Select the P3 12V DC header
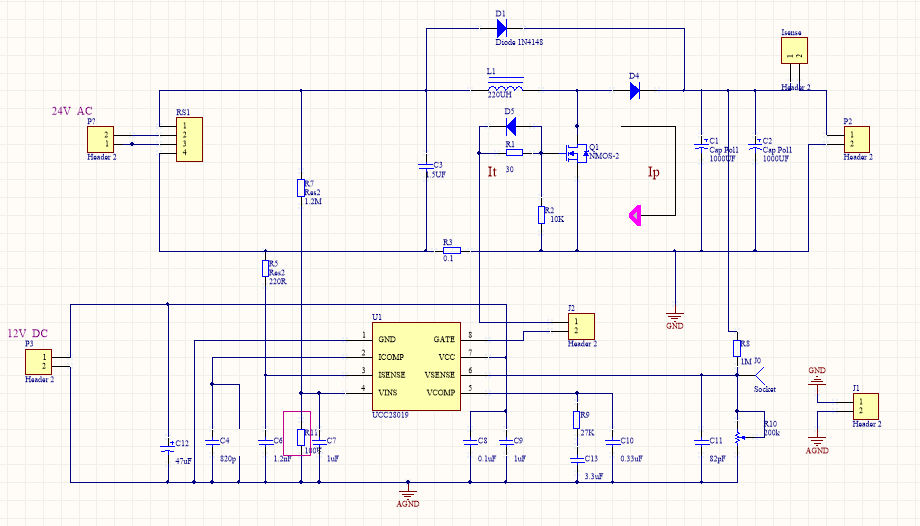920x526 pixels. pos(38,362)
